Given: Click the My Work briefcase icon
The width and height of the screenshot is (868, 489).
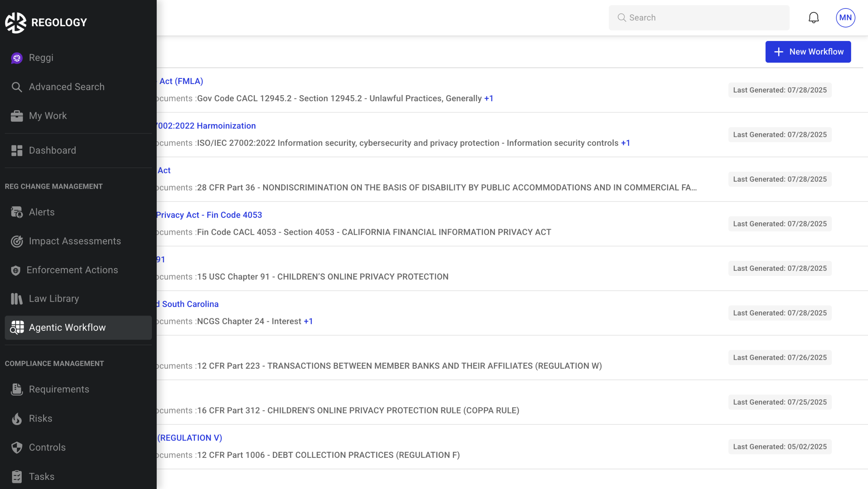Looking at the screenshot, I should pyautogui.click(x=17, y=116).
